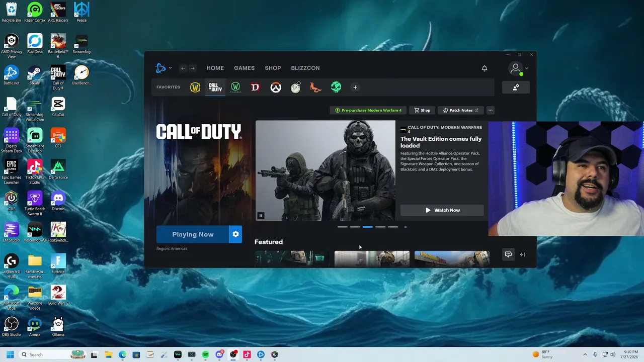Select the Call of Duty favorite tab
The width and height of the screenshot is (644, 362).
tap(215, 87)
